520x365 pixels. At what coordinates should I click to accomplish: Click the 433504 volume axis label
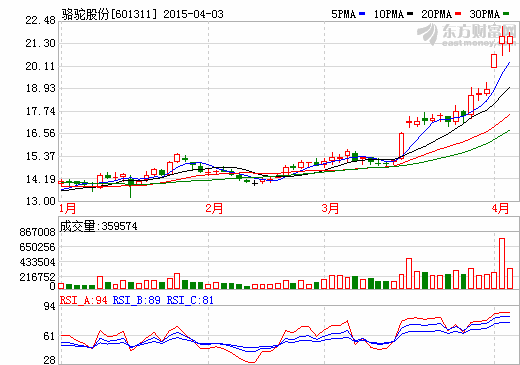point(37,263)
